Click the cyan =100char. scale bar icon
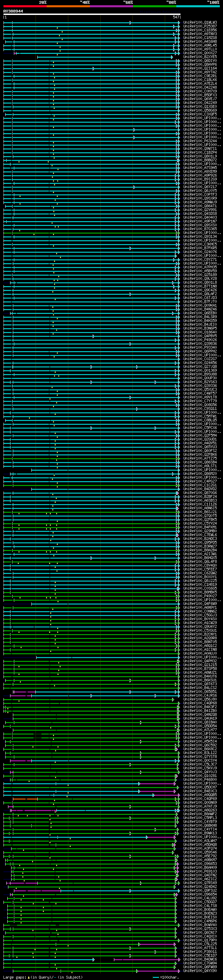 [x=155, y=977]
